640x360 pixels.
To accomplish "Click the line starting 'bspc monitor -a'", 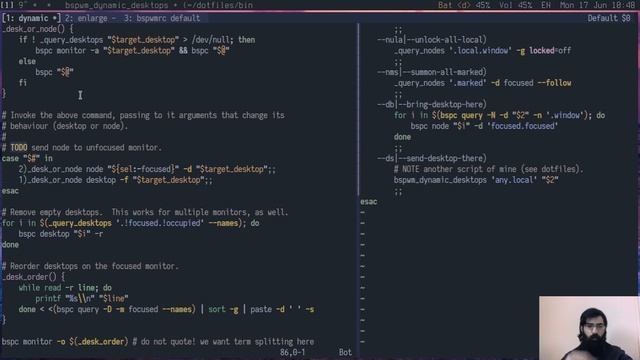I will coord(132,51).
